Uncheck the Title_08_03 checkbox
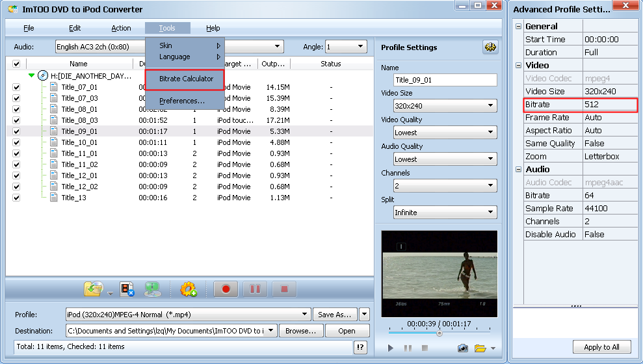643x364 pixels. [16, 120]
